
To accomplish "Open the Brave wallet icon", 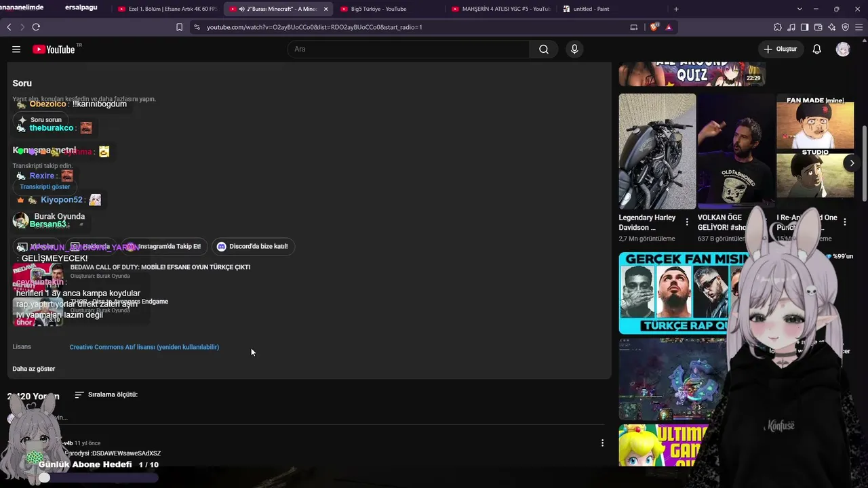I will [x=818, y=27].
